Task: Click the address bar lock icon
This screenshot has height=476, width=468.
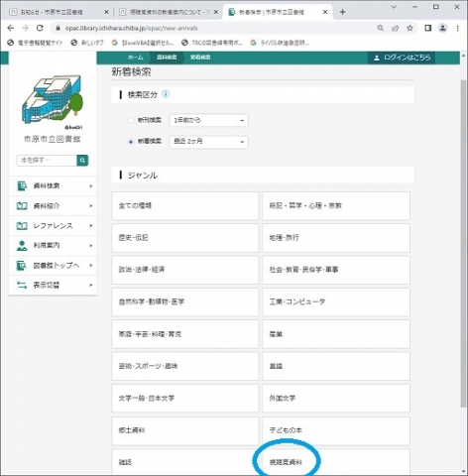Action: (x=58, y=28)
